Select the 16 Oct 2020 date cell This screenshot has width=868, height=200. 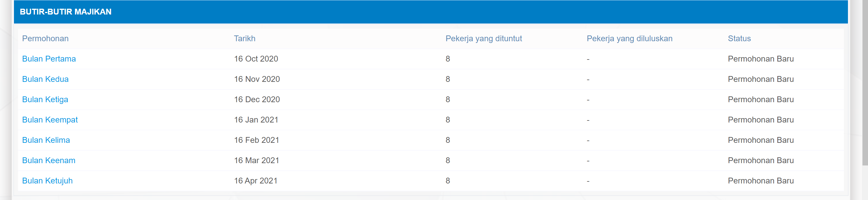tap(256, 59)
